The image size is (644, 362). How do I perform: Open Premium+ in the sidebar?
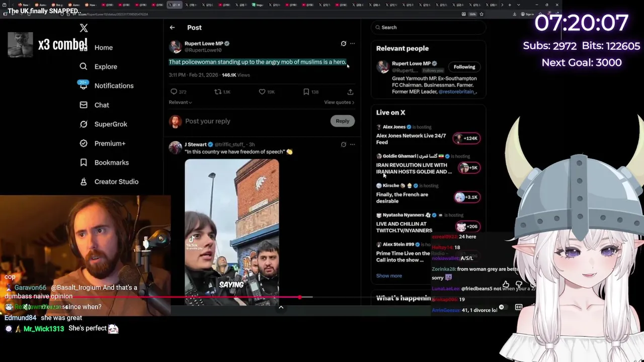pos(102,143)
